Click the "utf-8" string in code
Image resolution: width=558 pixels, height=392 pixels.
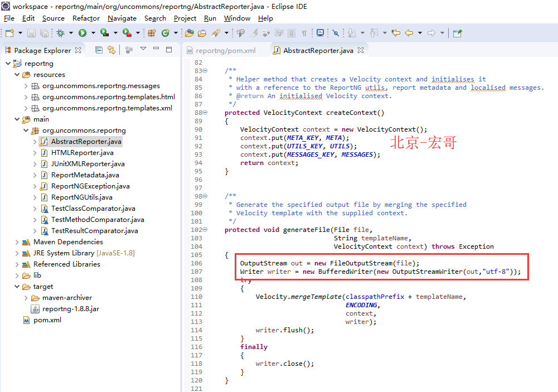pos(496,272)
